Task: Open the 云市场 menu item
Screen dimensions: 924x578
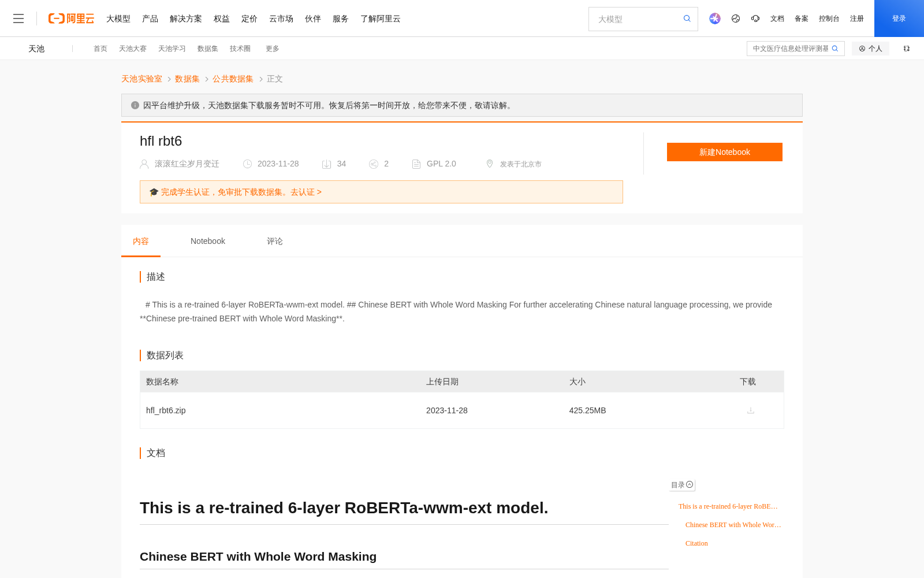Action: click(x=281, y=18)
